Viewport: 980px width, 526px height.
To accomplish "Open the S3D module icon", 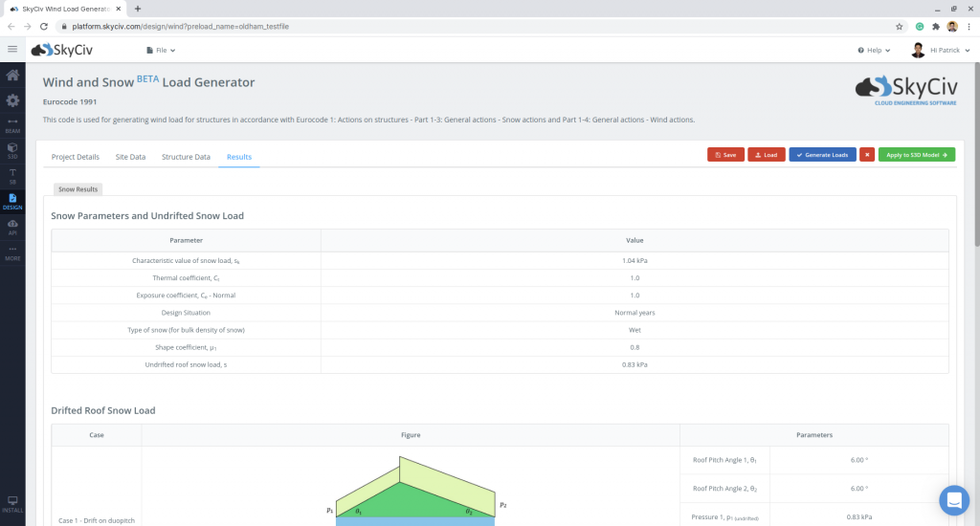I will (12, 150).
